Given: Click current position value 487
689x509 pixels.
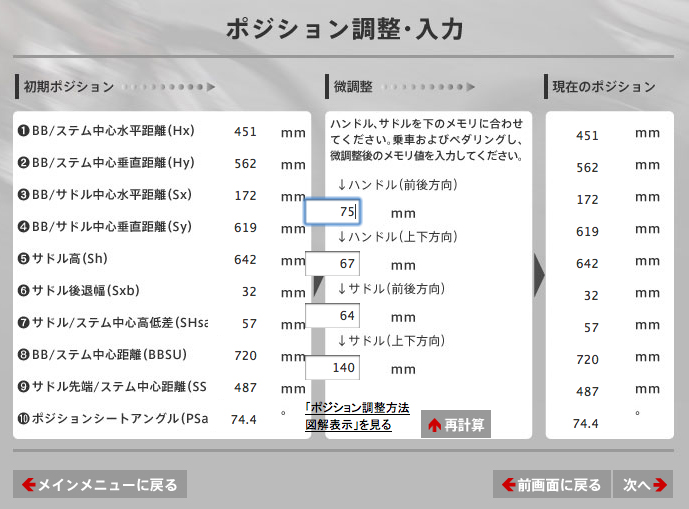Looking at the screenshot, I should 587,392.
